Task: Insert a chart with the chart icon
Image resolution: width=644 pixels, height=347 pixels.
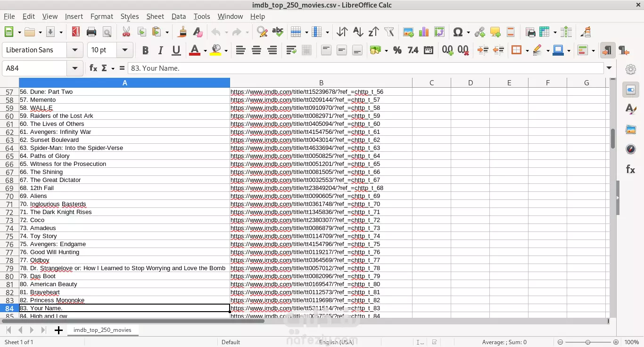Action: 424,32
